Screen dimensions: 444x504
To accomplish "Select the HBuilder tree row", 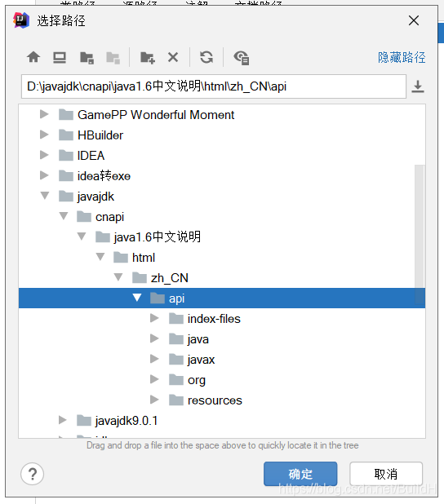I will [222, 135].
